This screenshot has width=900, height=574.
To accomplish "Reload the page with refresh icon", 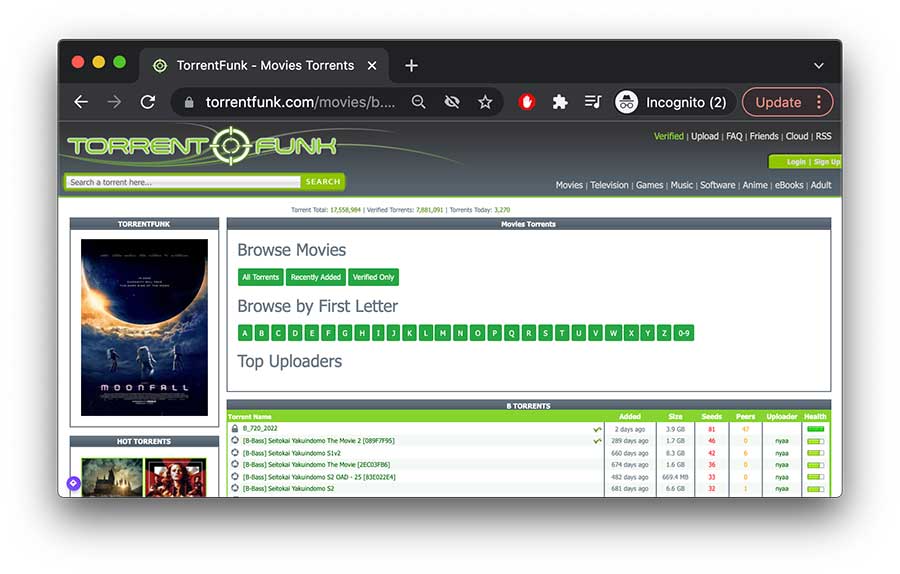I will tap(147, 102).
